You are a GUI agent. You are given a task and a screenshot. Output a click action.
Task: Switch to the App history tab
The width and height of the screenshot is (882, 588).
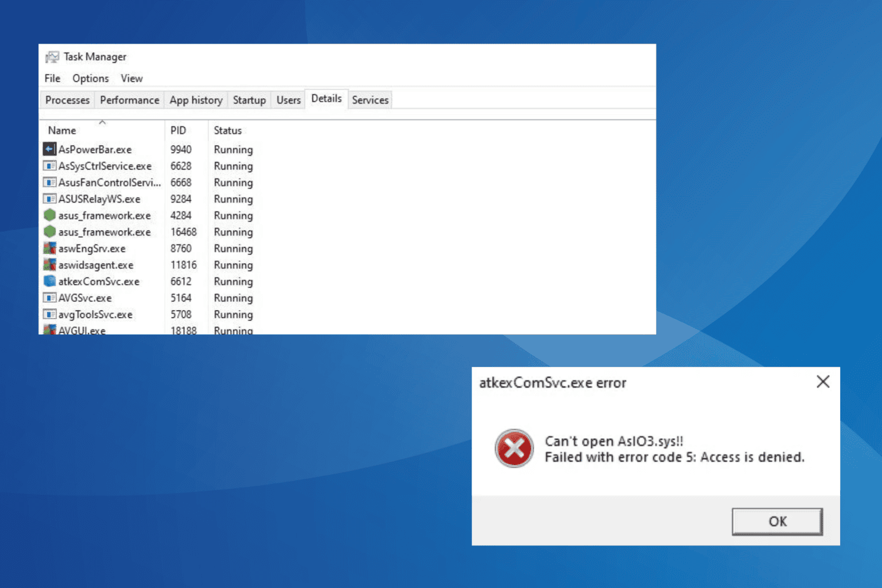tap(196, 100)
